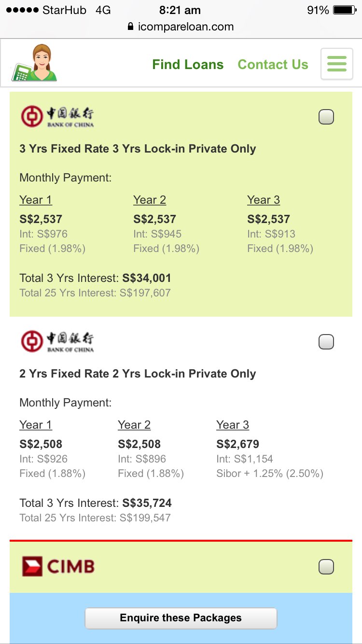Screen dimensions: 362x644
Task: Click Year 2 link in 3 Yrs package
Action: point(150,200)
